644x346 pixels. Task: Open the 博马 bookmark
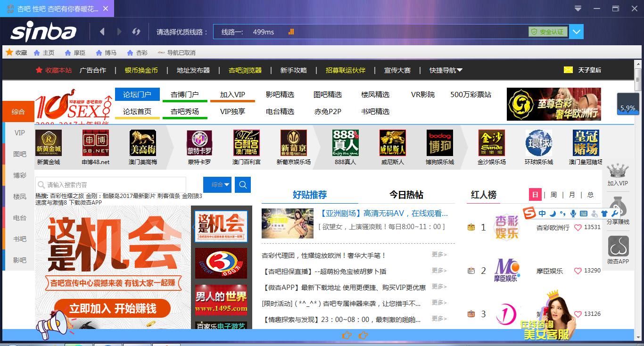[x=106, y=53]
